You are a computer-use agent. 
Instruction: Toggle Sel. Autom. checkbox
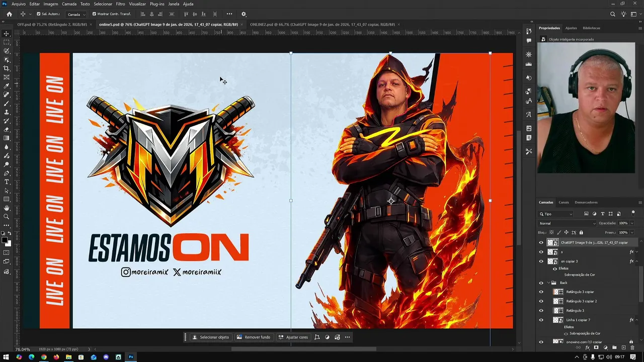coord(39,14)
